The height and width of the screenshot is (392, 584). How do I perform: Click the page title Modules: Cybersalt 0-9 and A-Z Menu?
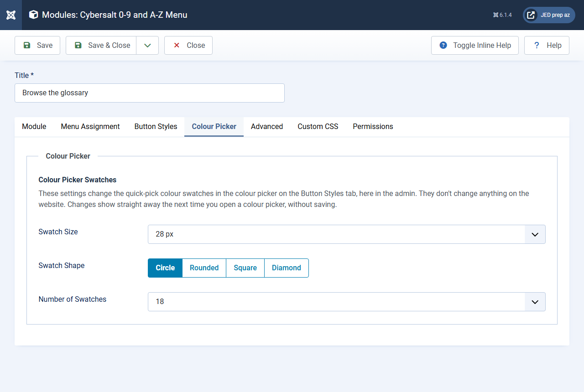point(115,15)
